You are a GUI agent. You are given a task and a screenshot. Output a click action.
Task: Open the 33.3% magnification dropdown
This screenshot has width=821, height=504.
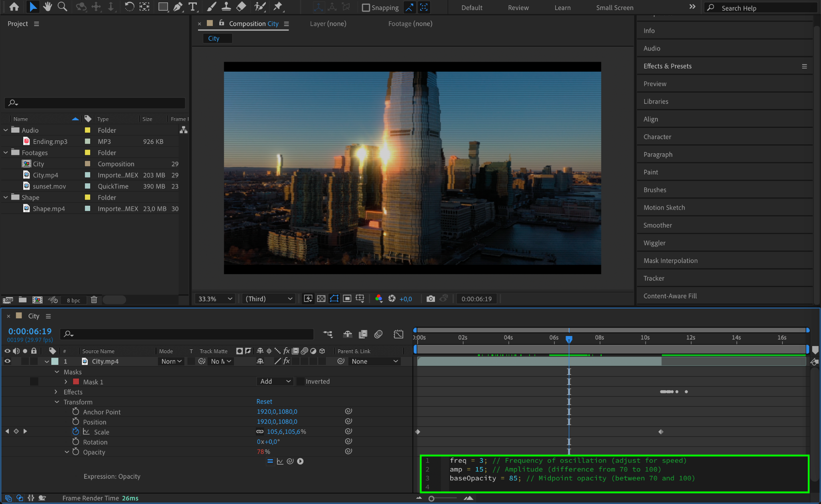pos(215,299)
